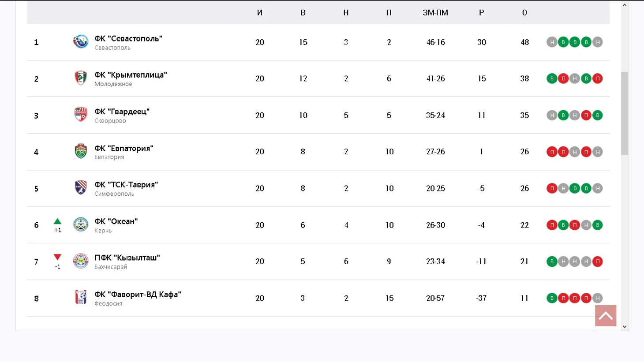This screenshot has height=362, width=644.
Task: Click the scrollbar up arrow
Action: [x=625, y=5]
